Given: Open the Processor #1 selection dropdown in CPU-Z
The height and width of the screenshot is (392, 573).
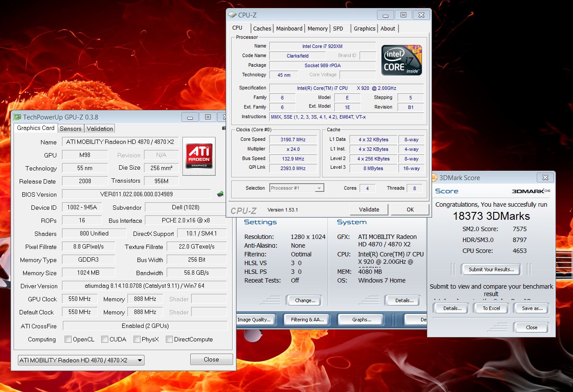Looking at the screenshot, I should (x=297, y=188).
